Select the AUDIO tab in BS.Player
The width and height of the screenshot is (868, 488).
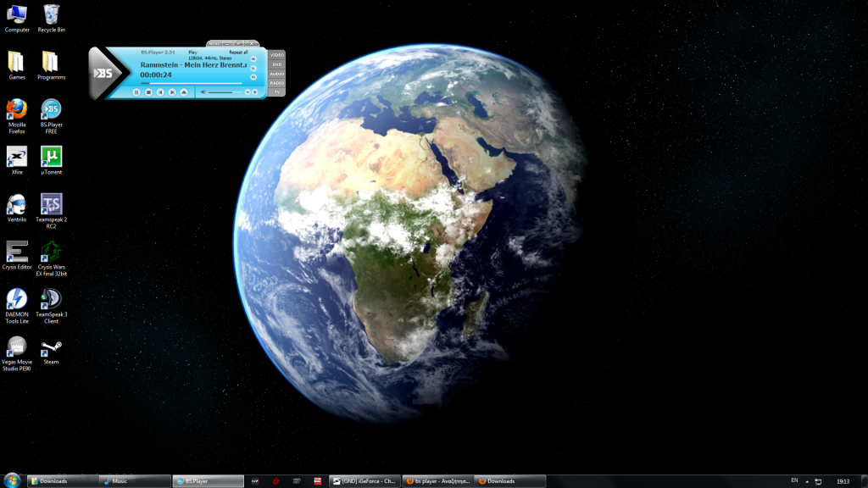pos(277,74)
